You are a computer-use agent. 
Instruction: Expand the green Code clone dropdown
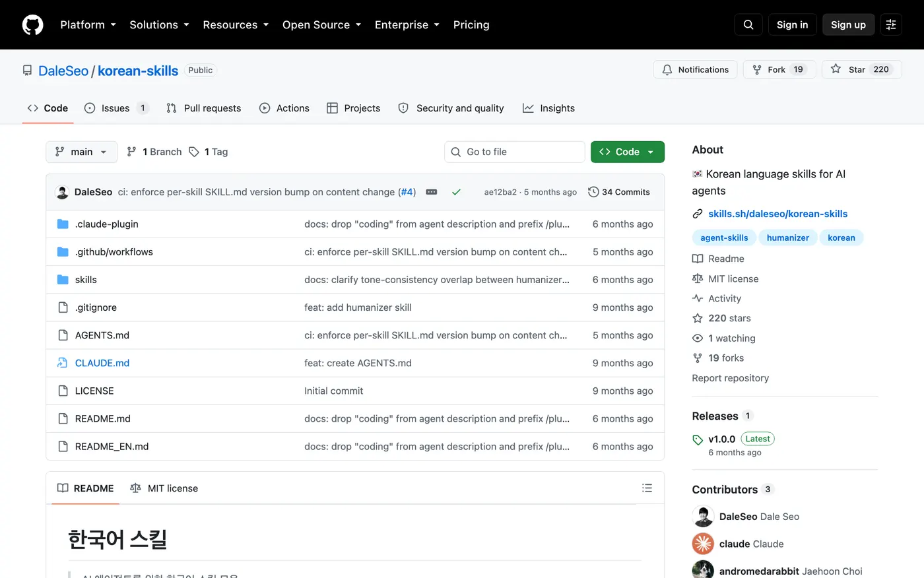pyautogui.click(x=627, y=152)
